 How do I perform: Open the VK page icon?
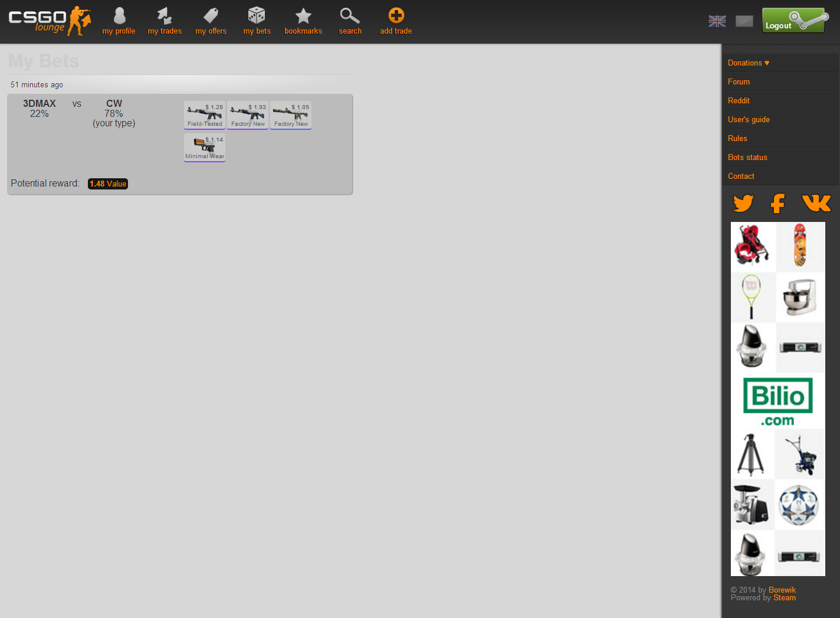point(816,203)
